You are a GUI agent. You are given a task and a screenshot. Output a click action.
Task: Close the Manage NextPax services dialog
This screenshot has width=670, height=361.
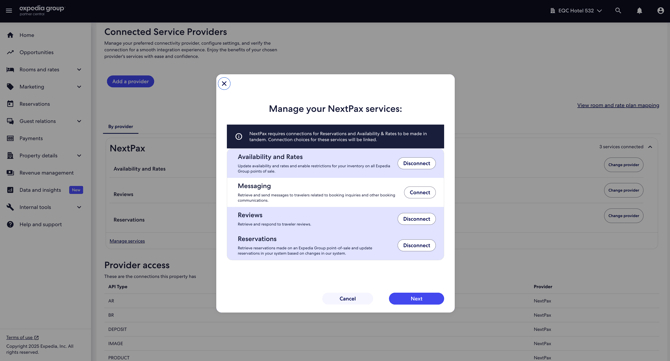pos(224,83)
